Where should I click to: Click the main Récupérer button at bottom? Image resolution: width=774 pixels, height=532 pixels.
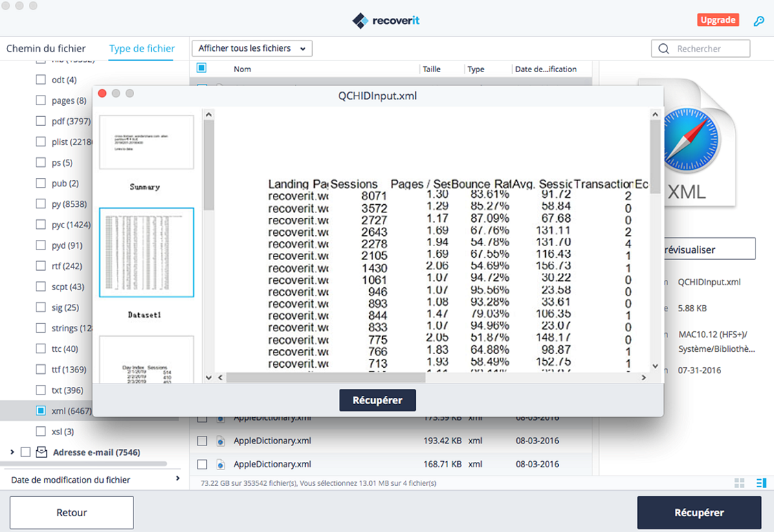click(x=699, y=513)
